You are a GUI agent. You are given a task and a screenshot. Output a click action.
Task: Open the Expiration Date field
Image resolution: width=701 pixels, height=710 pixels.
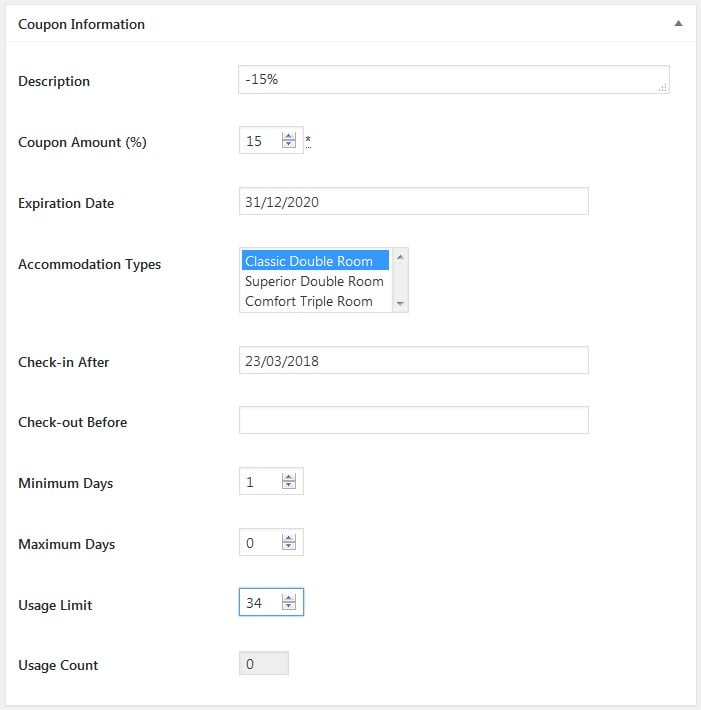click(413, 201)
